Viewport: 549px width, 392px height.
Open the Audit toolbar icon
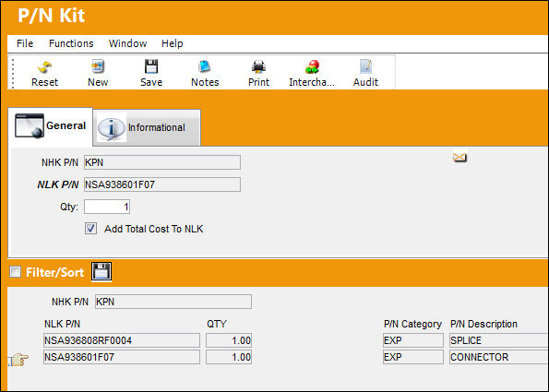coord(365,66)
